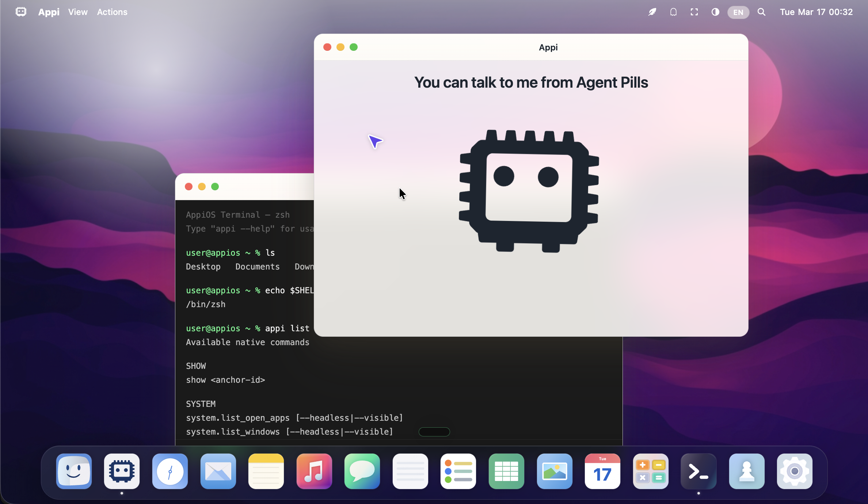The width and height of the screenshot is (868, 504).
Task: Launch the green Spreadsheet grid app
Action: [506, 471]
